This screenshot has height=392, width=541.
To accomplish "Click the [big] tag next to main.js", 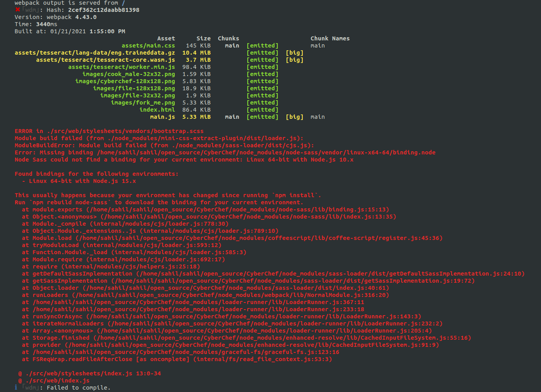I will (294, 116).
